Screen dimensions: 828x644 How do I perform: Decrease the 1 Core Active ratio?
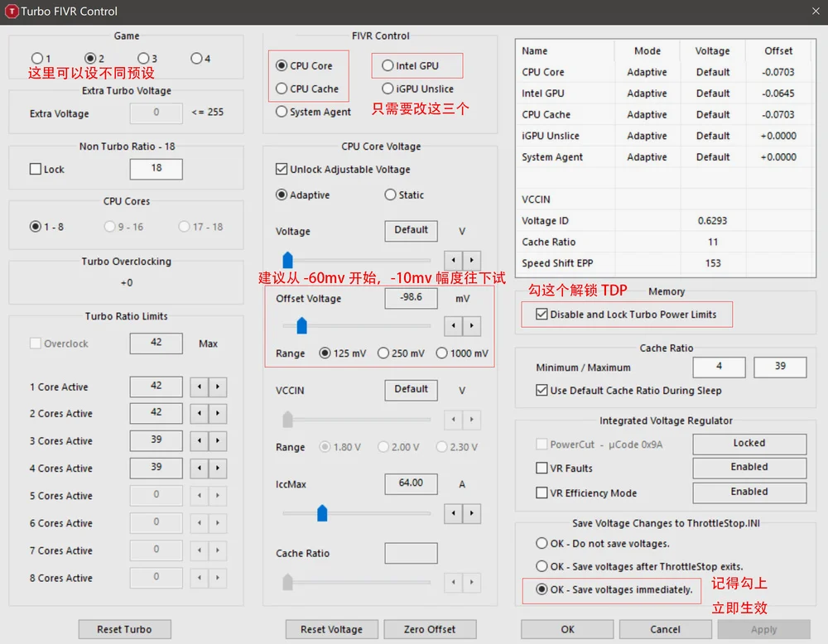pyautogui.click(x=199, y=387)
